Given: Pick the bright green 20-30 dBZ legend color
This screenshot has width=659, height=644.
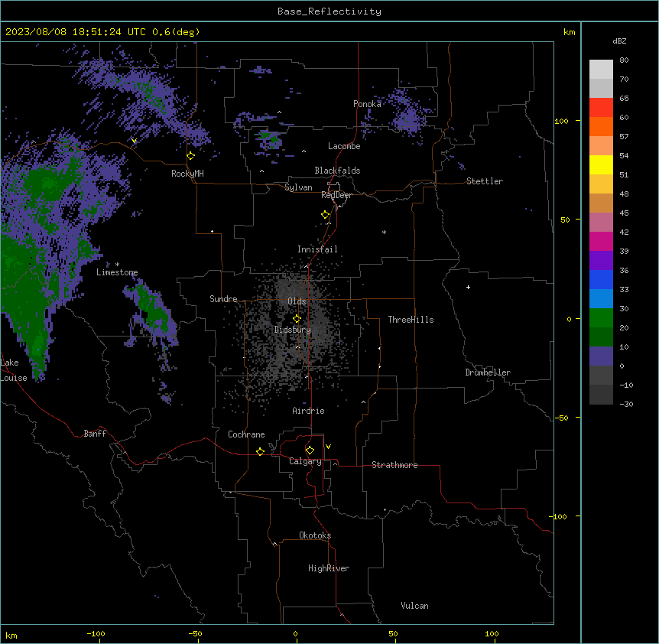Looking at the screenshot, I should (601, 318).
